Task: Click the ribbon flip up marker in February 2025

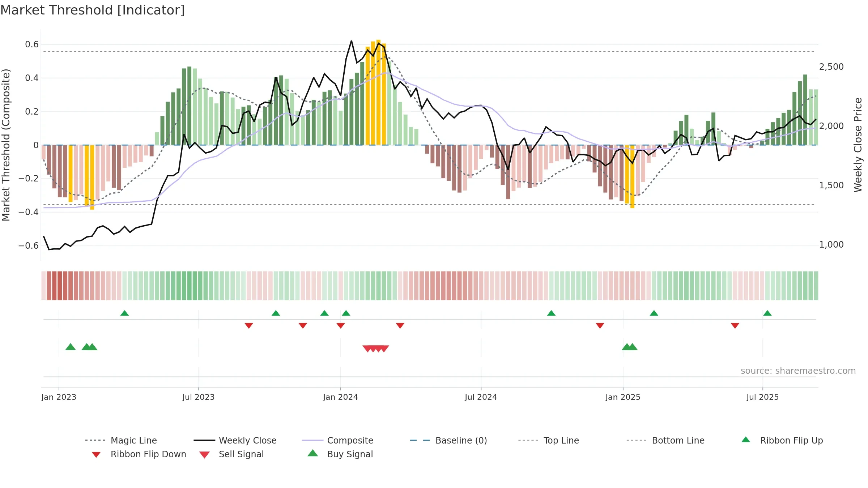Action: click(x=654, y=313)
